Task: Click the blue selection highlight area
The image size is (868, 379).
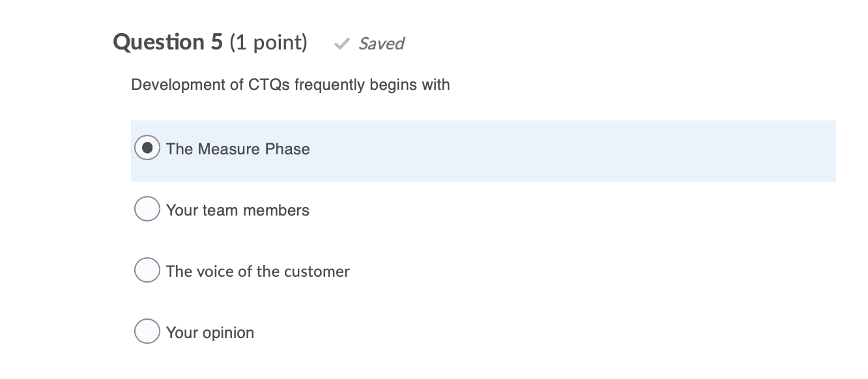Action: tap(586, 150)
